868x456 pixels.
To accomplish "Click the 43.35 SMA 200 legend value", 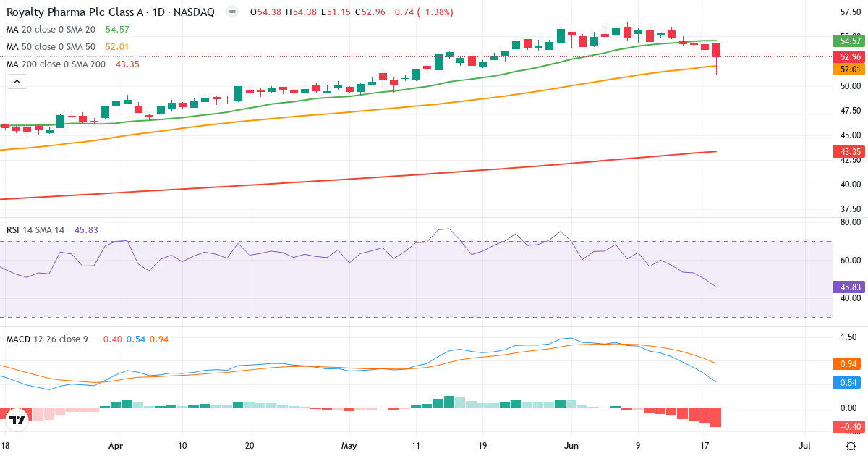I will [127, 64].
